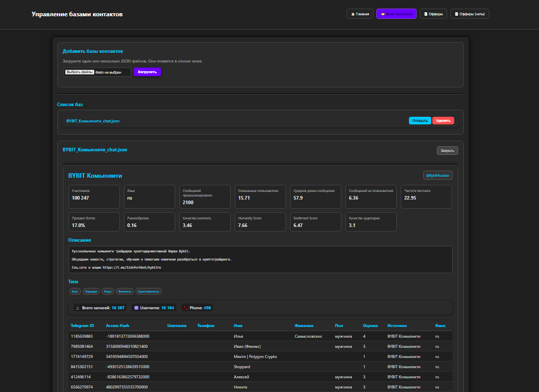Click the BYBIT_Комьюнити_chat.json file name in list
Viewport: 539px width, 392px height.
tap(93, 121)
